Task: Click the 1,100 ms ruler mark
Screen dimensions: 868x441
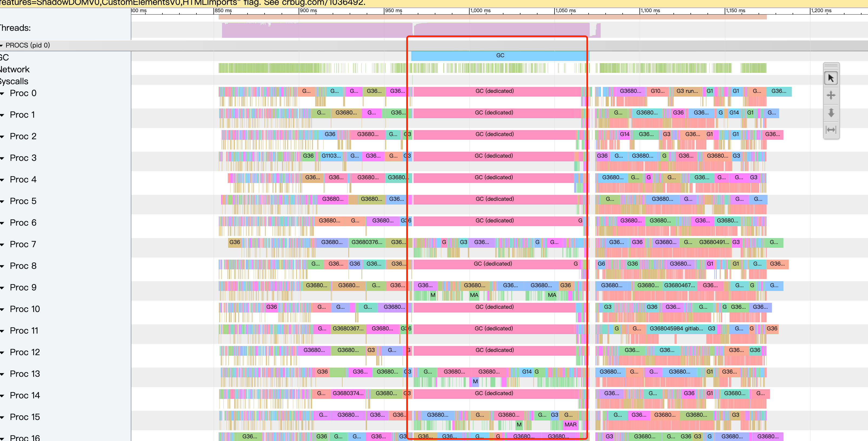Action: tap(650, 11)
